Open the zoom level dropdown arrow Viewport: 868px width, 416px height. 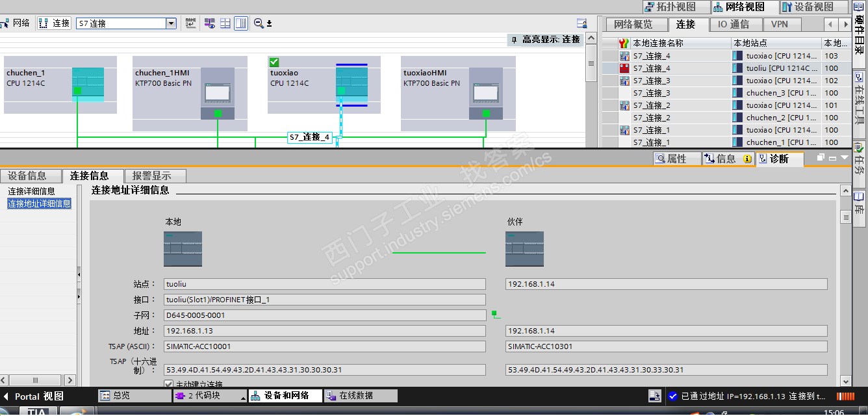click(x=269, y=24)
